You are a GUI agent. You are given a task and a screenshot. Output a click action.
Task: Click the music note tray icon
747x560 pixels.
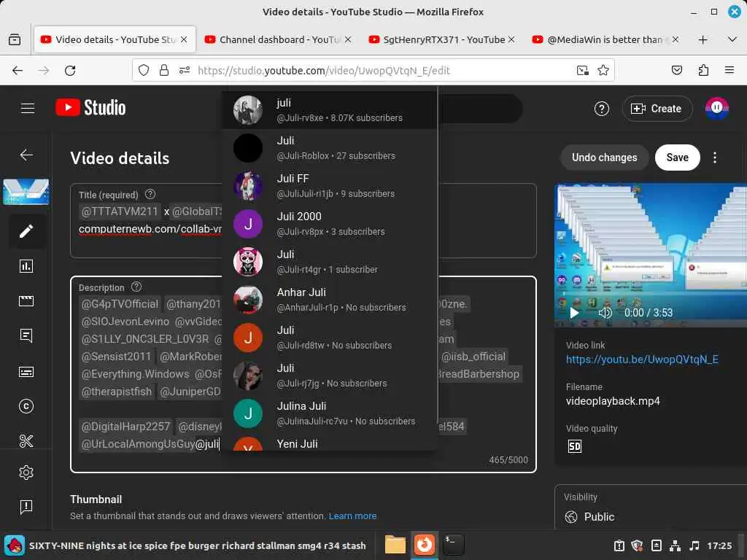click(x=694, y=545)
